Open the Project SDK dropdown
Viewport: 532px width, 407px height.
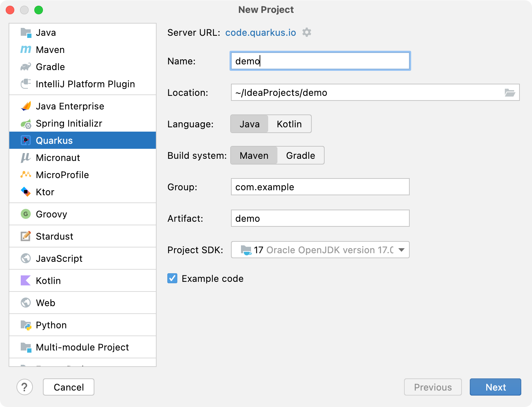(x=401, y=250)
